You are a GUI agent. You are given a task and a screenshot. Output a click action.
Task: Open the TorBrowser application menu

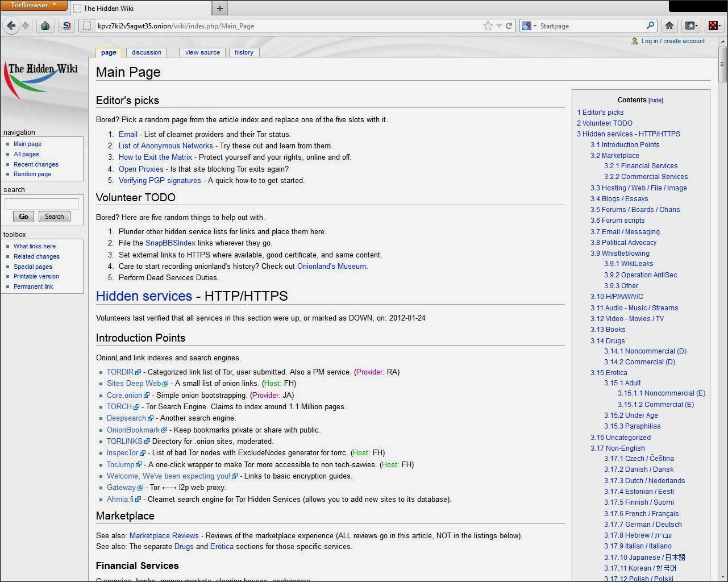point(34,5)
